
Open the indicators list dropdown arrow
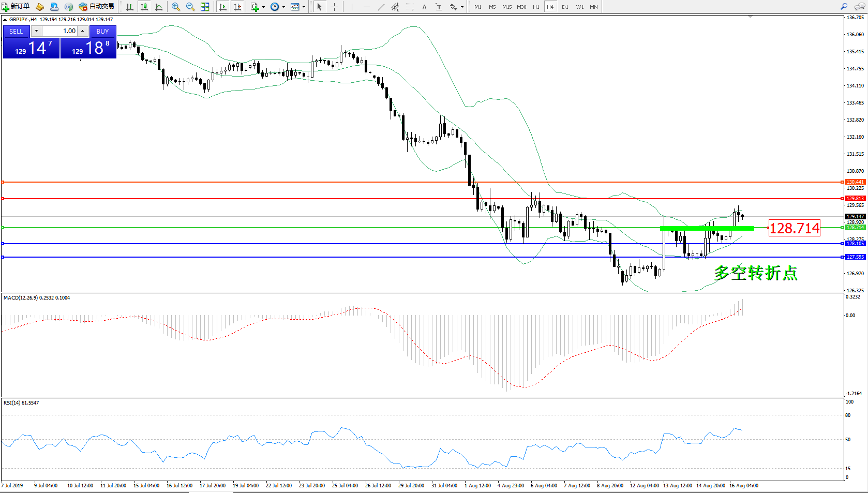(x=263, y=7)
